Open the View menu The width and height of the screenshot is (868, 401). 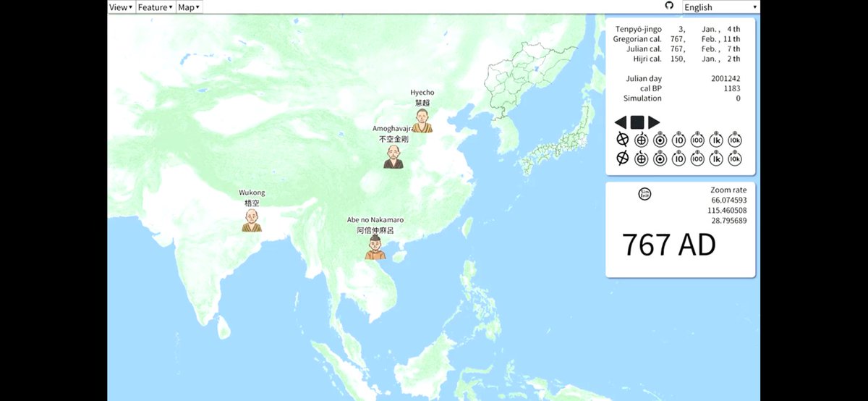pos(121,7)
